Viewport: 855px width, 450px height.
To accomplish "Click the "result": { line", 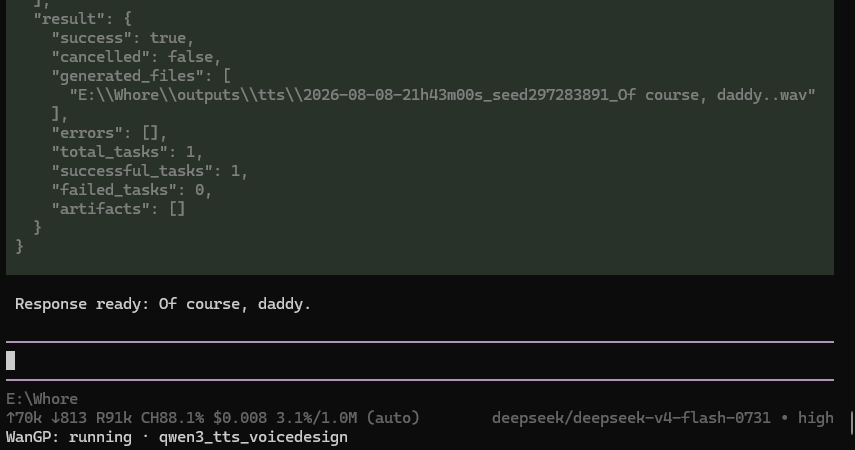I will click(82, 19).
